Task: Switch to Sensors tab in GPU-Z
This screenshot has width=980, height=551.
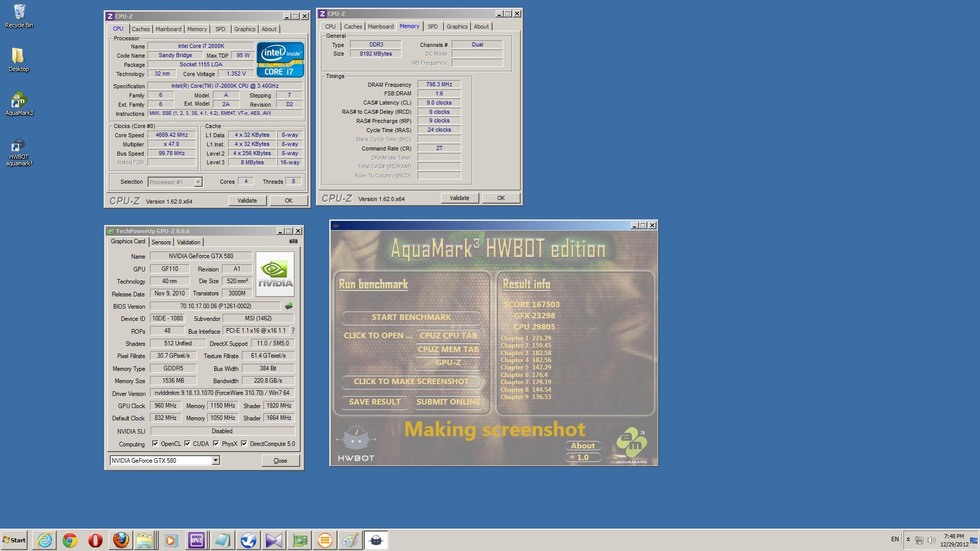Action: (161, 242)
